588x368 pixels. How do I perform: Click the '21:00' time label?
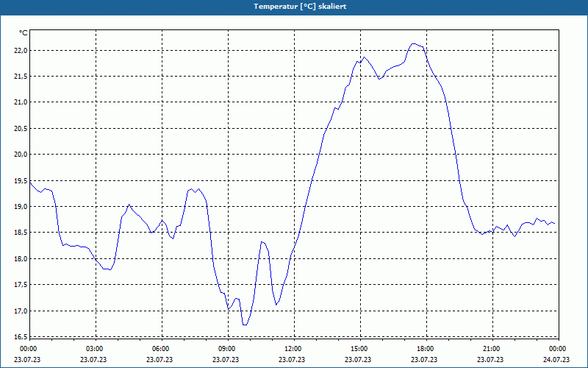[x=490, y=349]
